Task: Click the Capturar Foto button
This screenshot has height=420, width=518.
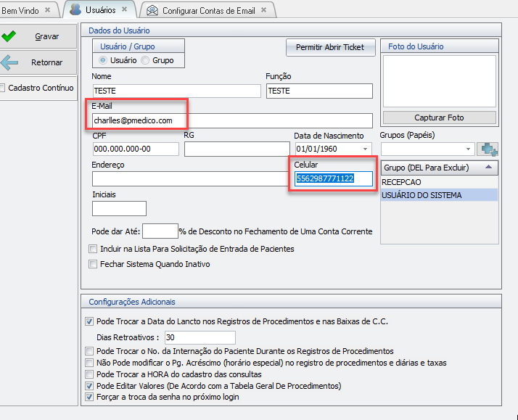Action: pyautogui.click(x=439, y=118)
